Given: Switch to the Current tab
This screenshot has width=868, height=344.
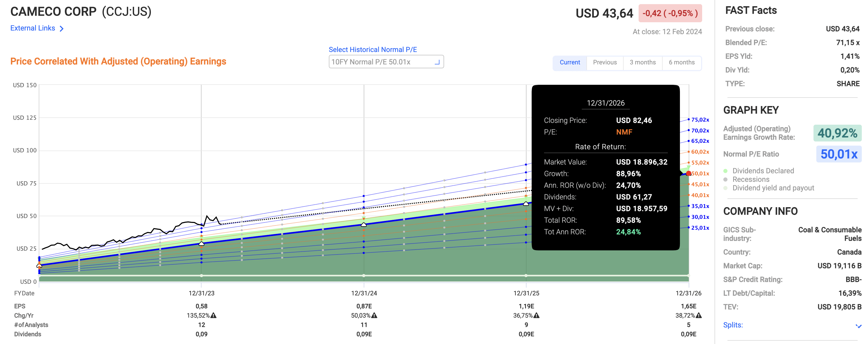Looking at the screenshot, I should (570, 62).
